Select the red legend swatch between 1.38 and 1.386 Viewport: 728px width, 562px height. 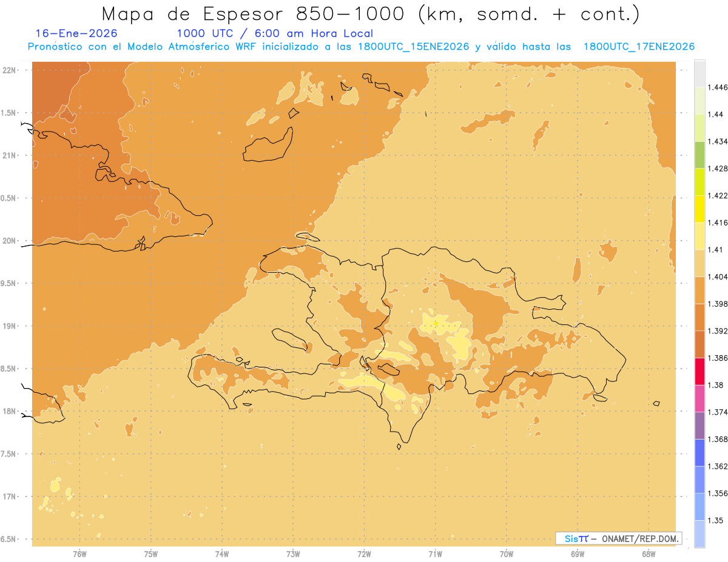pos(699,372)
